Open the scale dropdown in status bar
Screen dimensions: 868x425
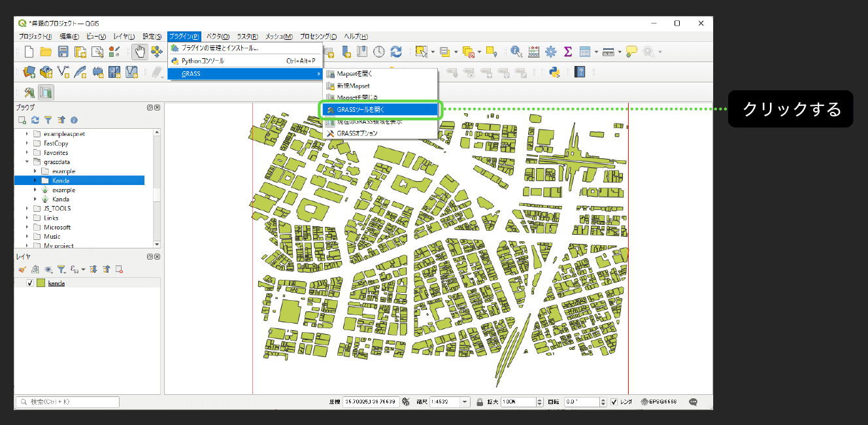tap(465, 402)
